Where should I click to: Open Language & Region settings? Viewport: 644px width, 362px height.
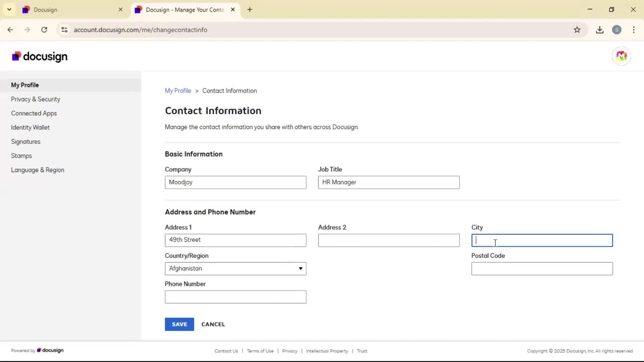(38, 170)
